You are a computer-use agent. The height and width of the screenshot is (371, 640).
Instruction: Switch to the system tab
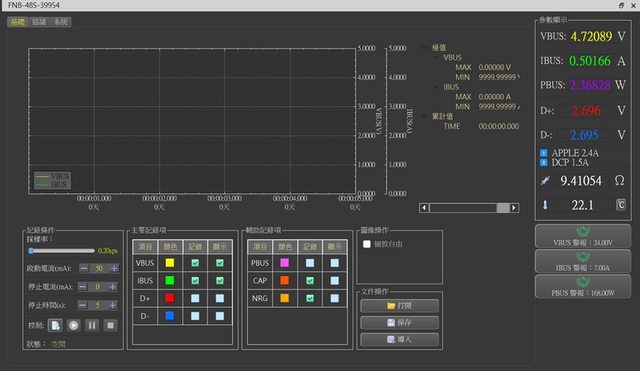61,22
